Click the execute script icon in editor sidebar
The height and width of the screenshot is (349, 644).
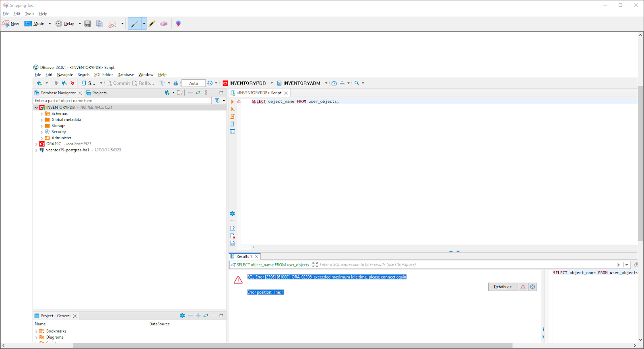point(233,117)
